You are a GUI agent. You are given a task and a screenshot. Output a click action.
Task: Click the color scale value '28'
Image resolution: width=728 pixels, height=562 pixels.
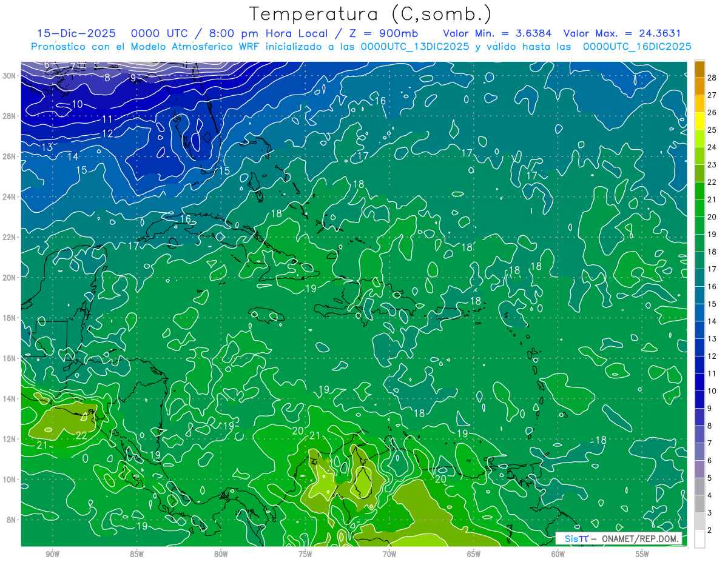(712, 77)
